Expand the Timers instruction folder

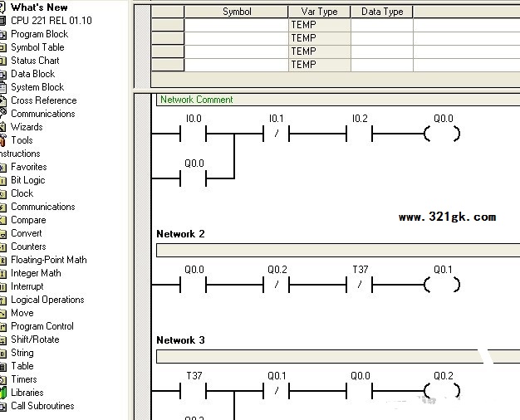pos(23,379)
